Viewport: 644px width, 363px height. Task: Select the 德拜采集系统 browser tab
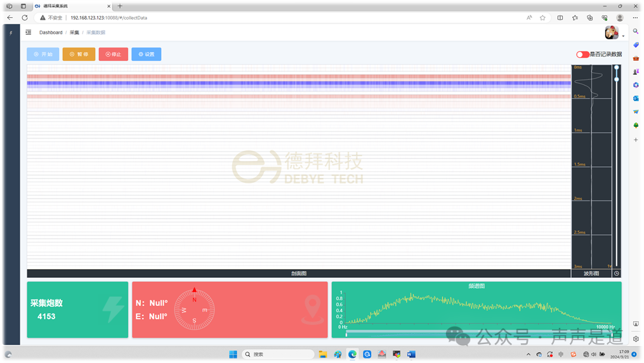(72, 6)
